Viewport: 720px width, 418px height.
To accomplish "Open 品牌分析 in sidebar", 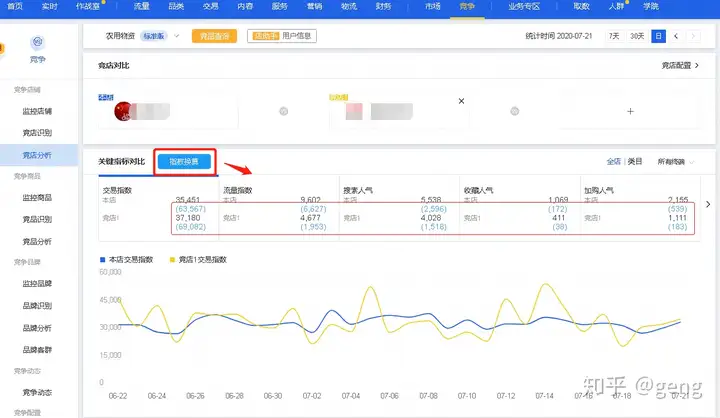I will coord(37,328).
